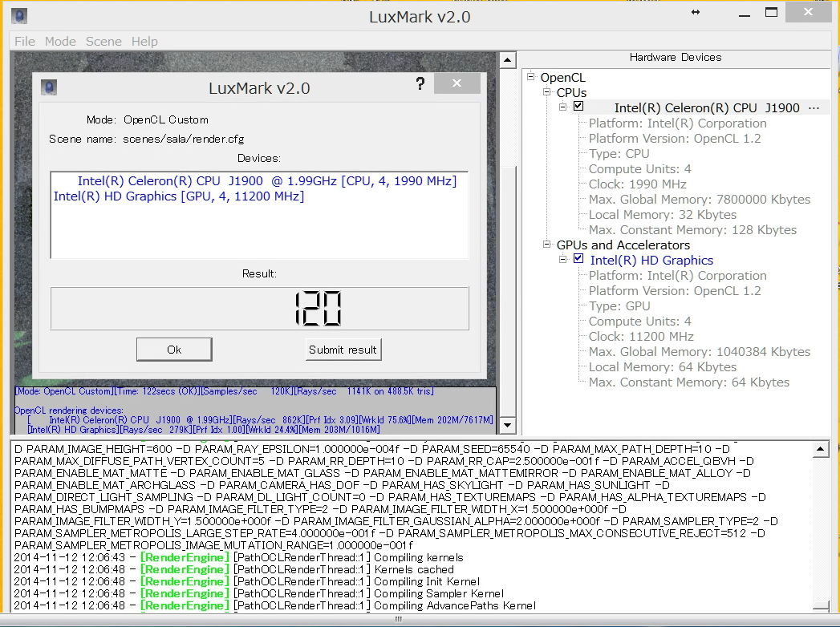Click the scroll-up arrow of render view

[x=506, y=60]
